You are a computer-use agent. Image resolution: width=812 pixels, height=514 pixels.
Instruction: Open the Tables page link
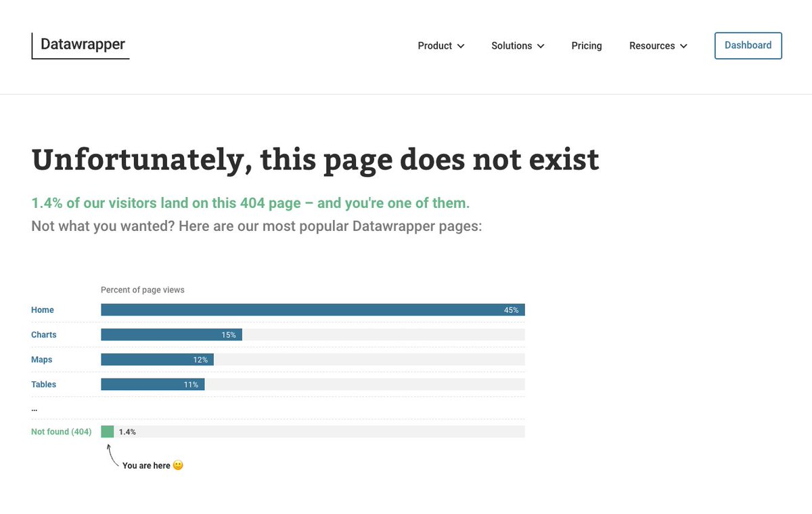pos(44,385)
